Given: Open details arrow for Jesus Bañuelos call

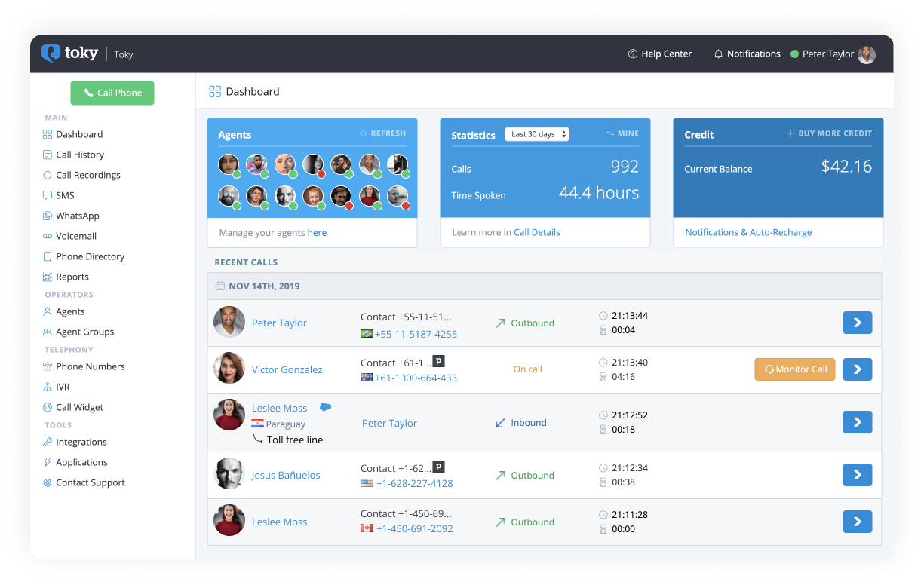Looking at the screenshot, I should click(x=858, y=475).
